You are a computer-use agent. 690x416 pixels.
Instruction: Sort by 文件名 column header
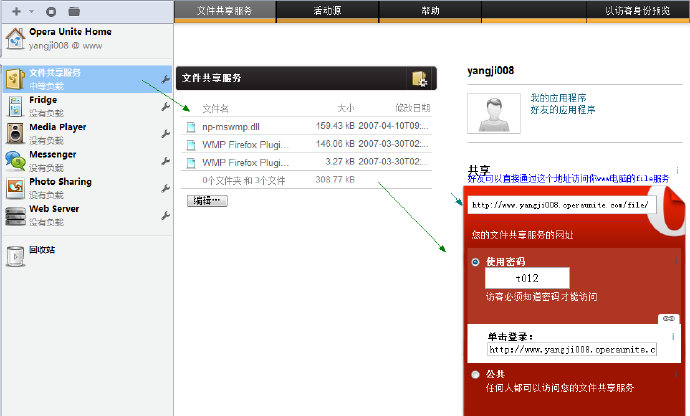215,108
